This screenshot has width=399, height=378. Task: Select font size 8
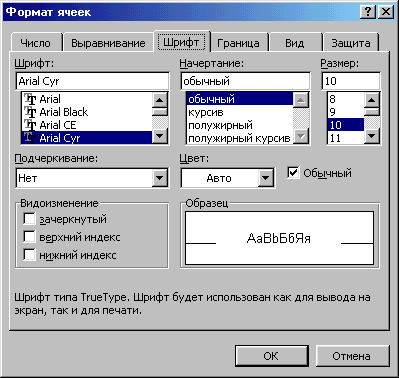pos(346,99)
